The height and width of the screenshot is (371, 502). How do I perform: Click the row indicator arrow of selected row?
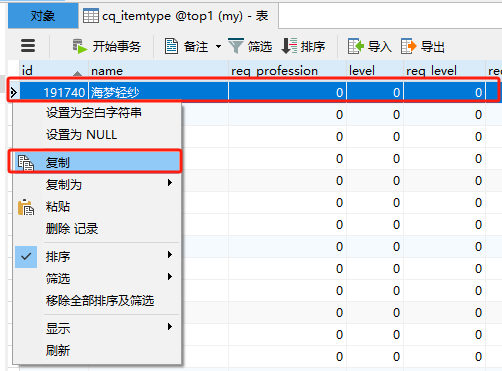pyautogui.click(x=13, y=92)
